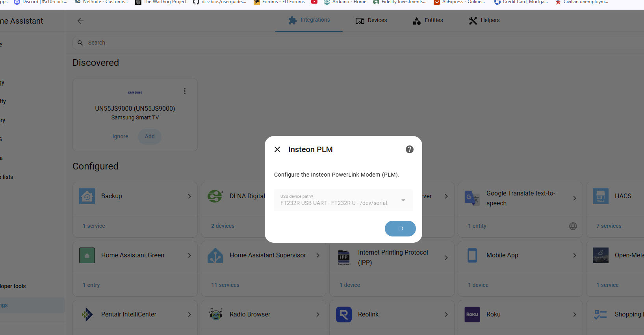Expand Google Translate text-to-speech chevron
The width and height of the screenshot is (644, 335).
(575, 198)
